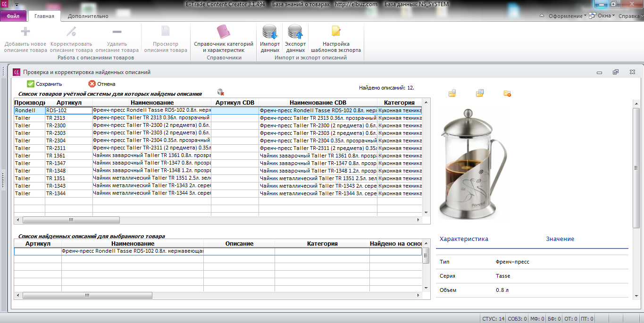This screenshot has height=323, width=644.
Task: Select row with article TR-2300
Action: (217, 125)
